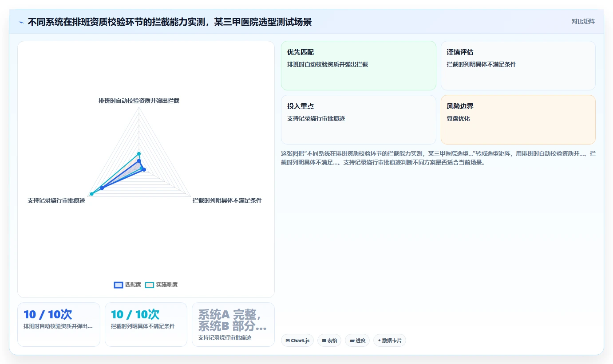Click radar axis label 排班时自动校验资质并弹出拦截
The image size is (613, 364).
pos(139,101)
